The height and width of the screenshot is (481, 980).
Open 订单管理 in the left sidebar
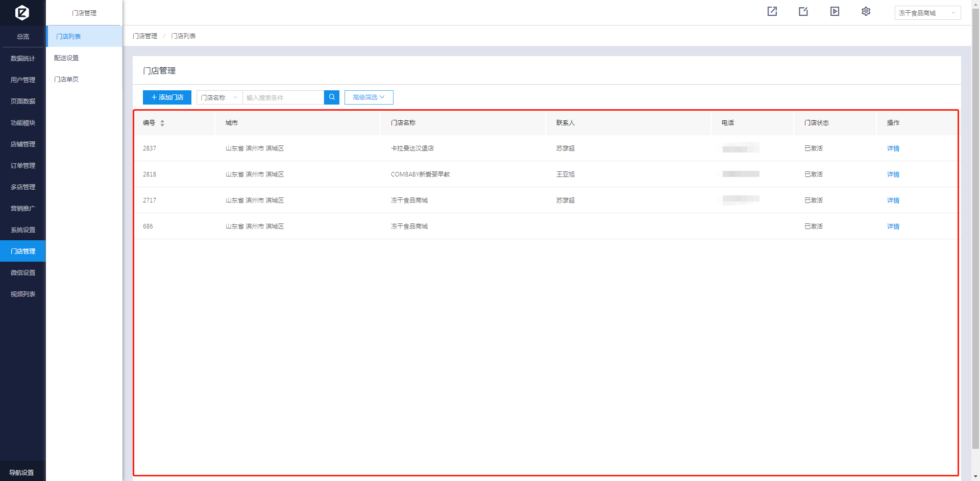23,166
